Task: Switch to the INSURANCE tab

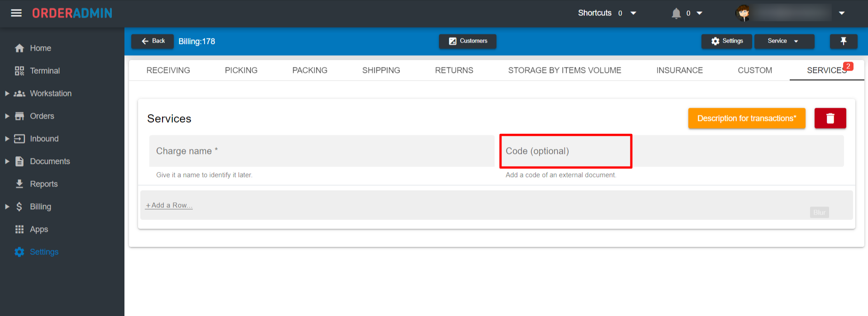Action: [x=680, y=70]
